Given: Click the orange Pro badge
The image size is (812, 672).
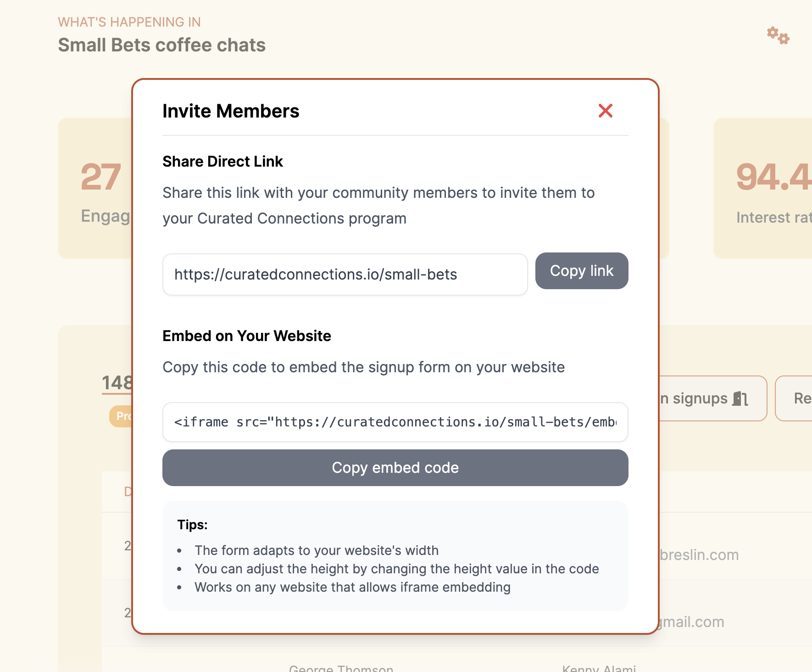Looking at the screenshot, I should (121, 416).
